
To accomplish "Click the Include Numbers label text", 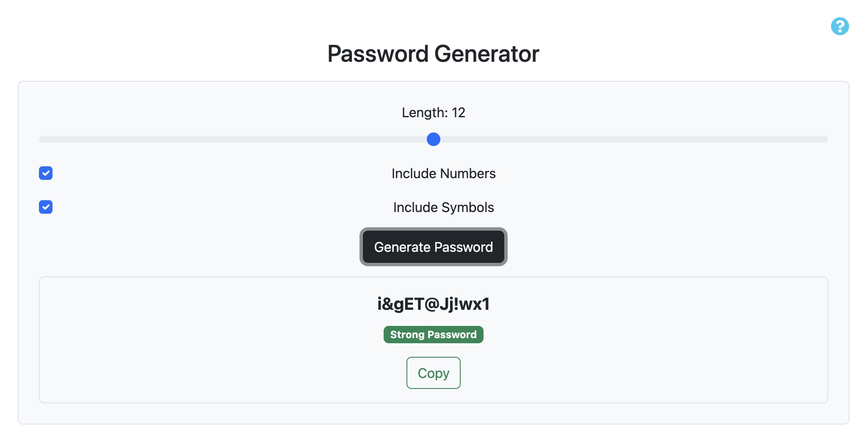I will point(443,174).
